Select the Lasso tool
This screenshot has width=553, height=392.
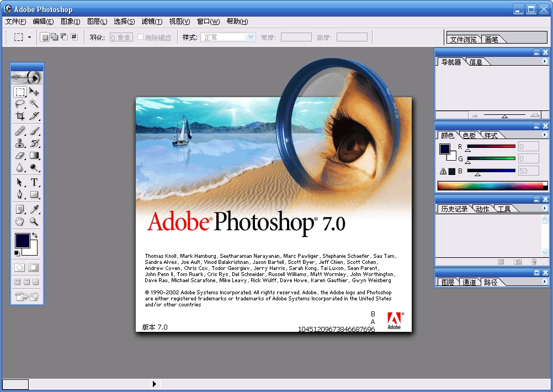[x=20, y=104]
